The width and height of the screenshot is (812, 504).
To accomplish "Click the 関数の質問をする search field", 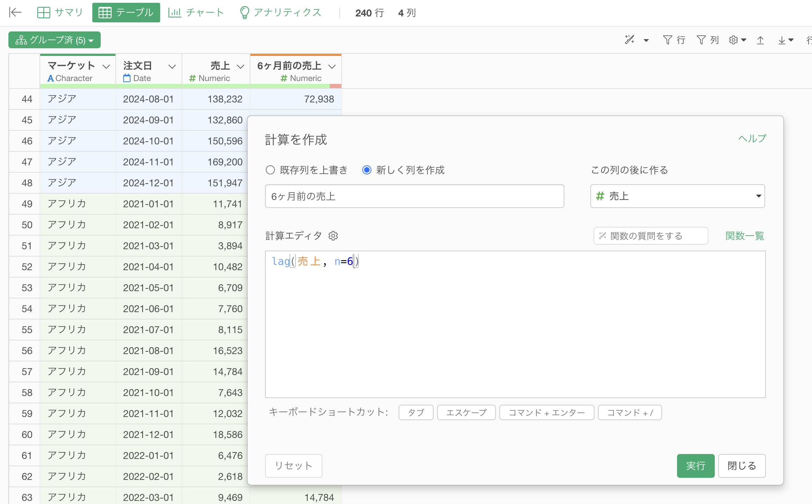I will point(651,236).
